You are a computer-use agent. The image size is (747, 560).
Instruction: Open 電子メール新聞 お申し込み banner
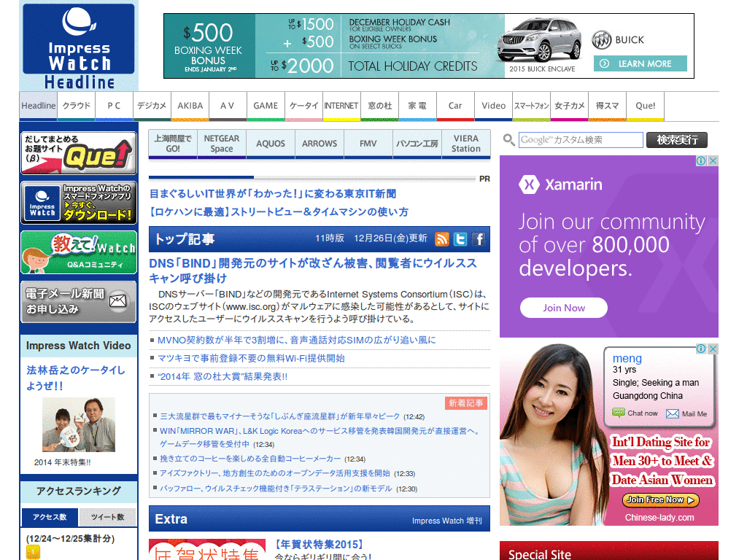click(79, 302)
